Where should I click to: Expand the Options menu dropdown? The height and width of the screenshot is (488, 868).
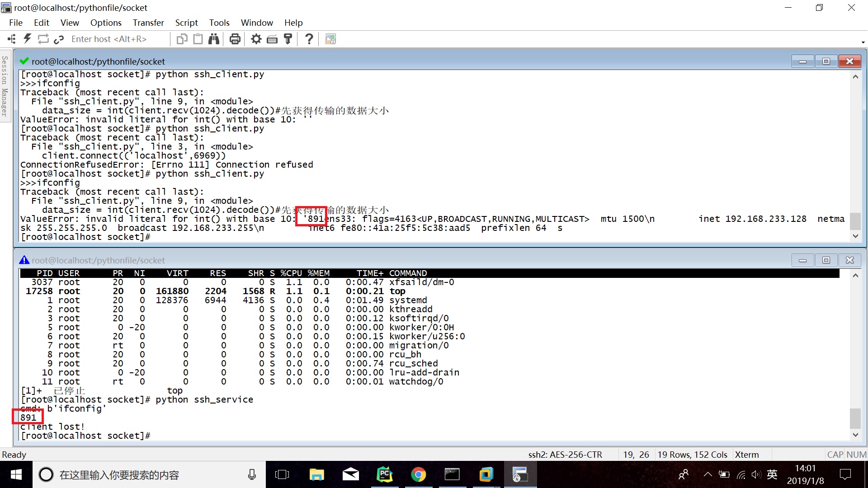tap(105, 23)
